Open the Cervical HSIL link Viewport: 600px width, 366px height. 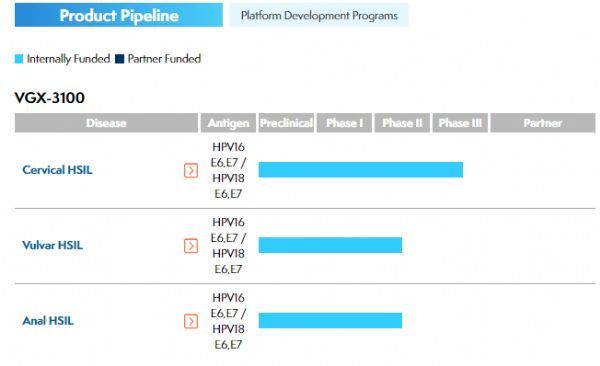(x=57, y=170)
